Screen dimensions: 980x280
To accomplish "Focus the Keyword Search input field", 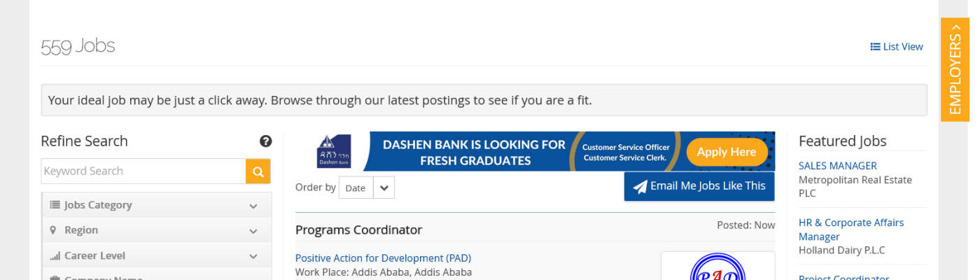I will pos(143,171).
